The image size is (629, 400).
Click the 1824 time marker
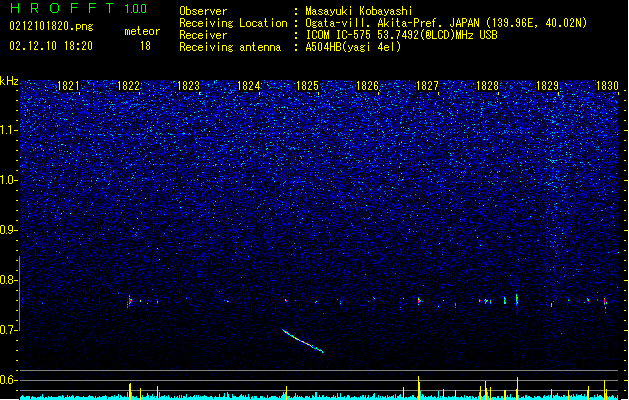point(248,86)
